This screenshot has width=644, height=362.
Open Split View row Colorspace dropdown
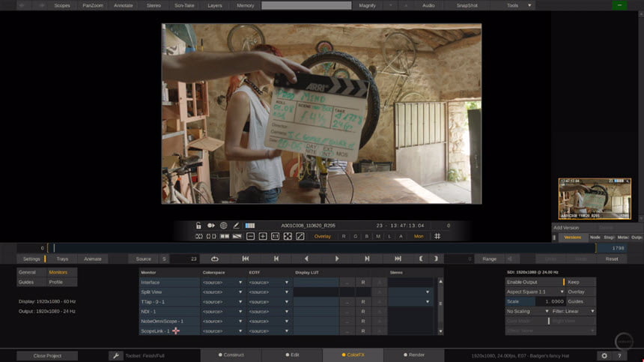pyautogui.click(x=222, y=292)
